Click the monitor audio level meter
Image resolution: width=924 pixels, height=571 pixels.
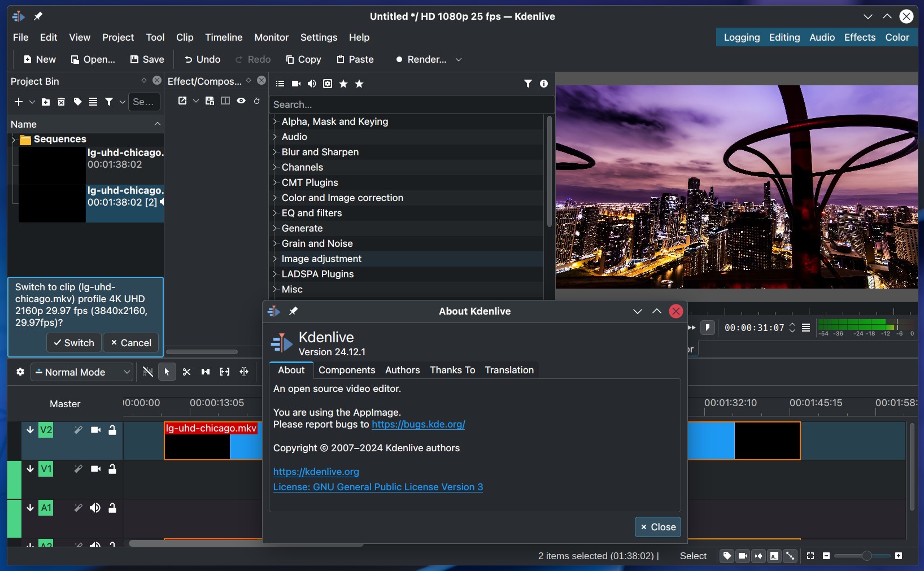865,328
